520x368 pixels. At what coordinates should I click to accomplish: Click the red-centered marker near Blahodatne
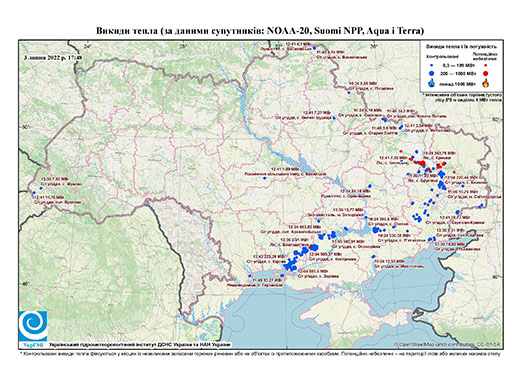(x=313, y=247)
